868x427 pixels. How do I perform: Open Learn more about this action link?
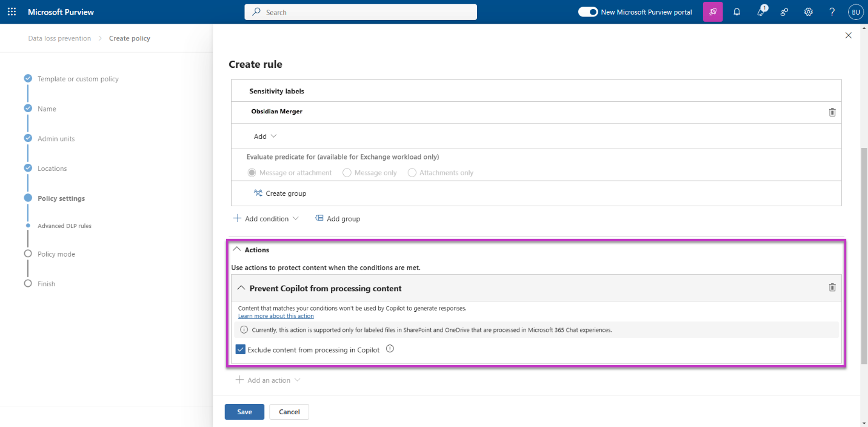coord(276,316)
